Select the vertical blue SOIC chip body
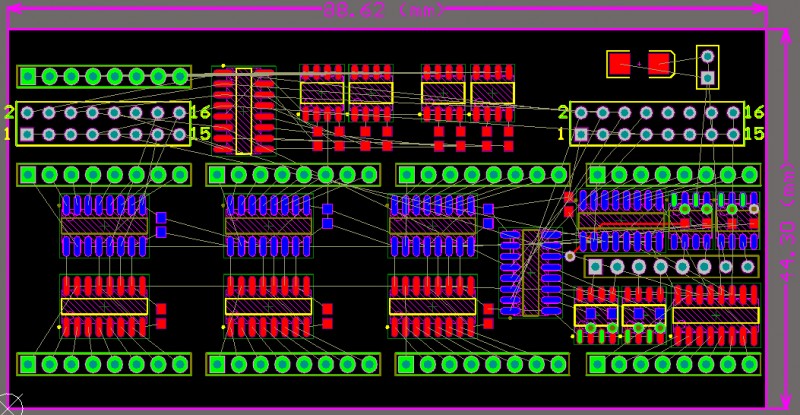800x415 pixels. [530, 272]
